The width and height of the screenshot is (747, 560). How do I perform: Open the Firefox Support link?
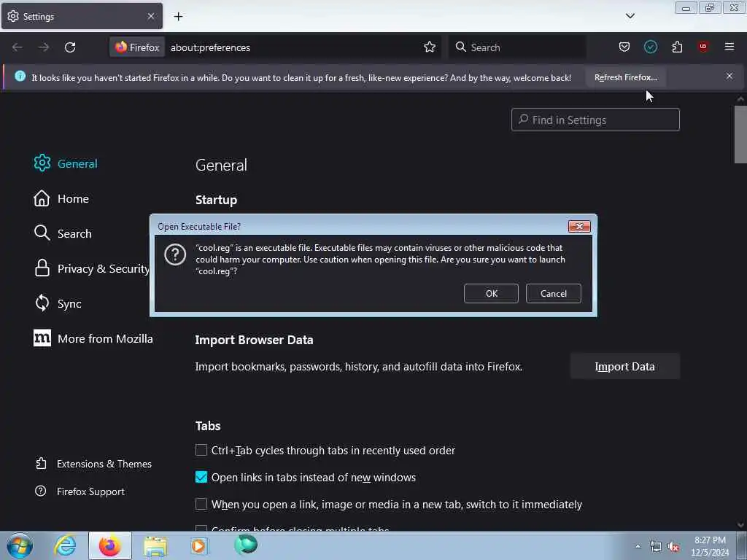pyautogui.click(x=80, y=491)
